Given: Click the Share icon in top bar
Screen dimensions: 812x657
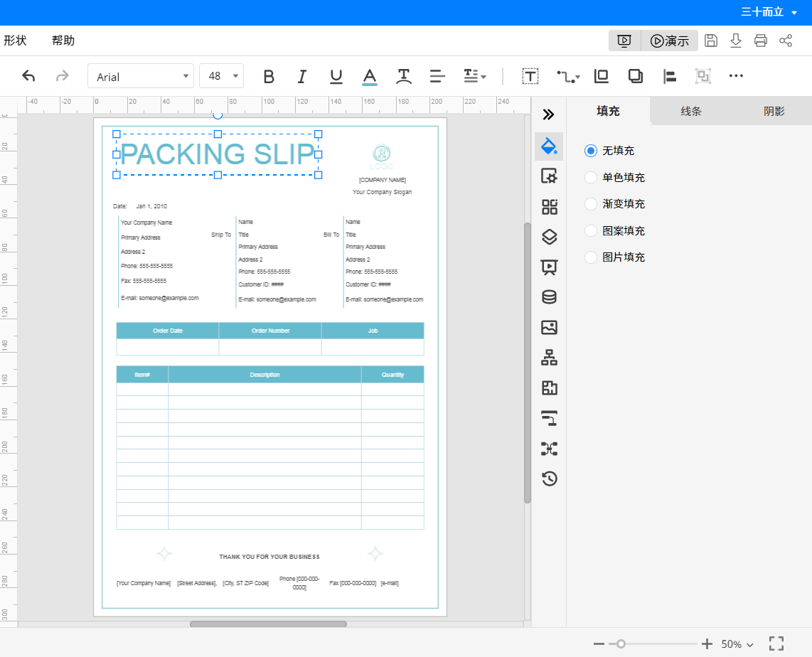Looking at the screenshot, I should pos(786,41).
